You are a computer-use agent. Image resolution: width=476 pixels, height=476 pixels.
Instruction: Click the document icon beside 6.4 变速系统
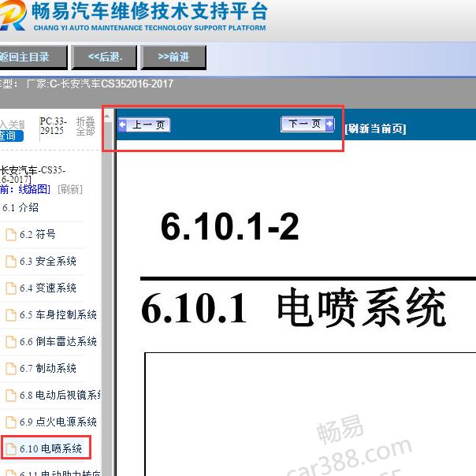(x=11, y=288)
